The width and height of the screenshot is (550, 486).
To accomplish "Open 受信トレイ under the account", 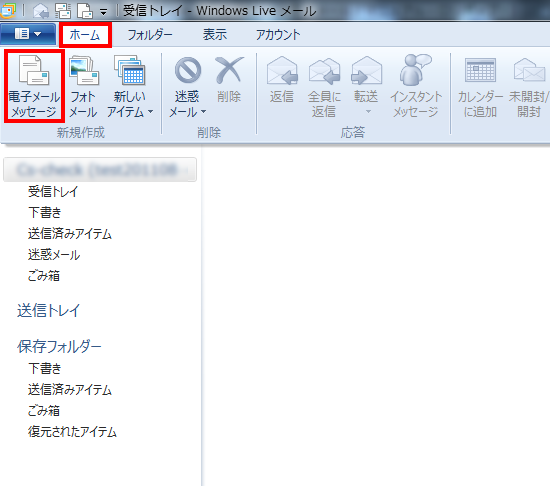I will pos(53,191).
